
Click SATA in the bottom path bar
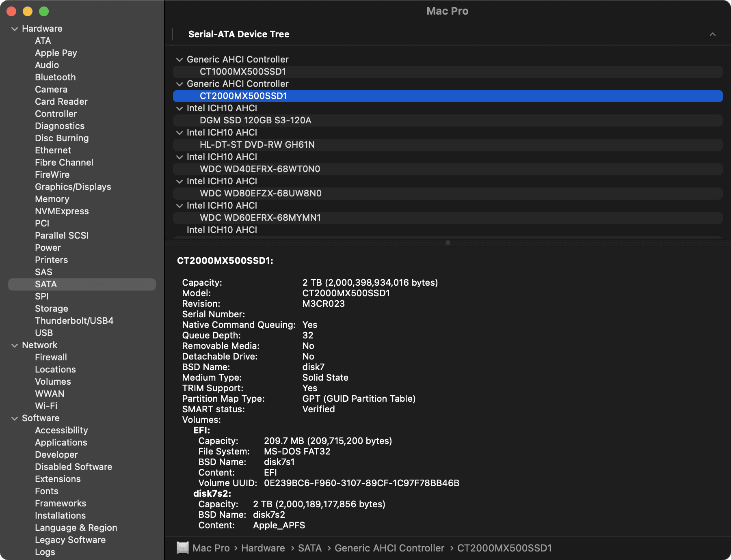[309, 548]
